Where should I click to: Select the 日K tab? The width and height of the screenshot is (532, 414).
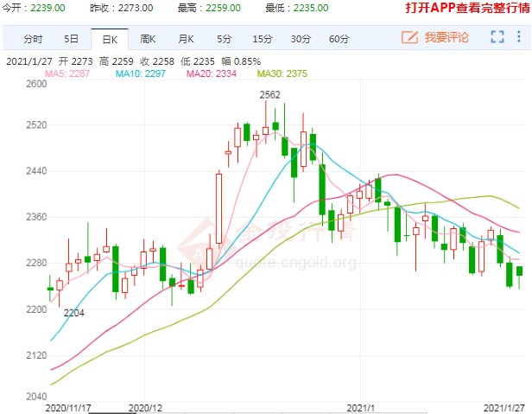point(110,40)
